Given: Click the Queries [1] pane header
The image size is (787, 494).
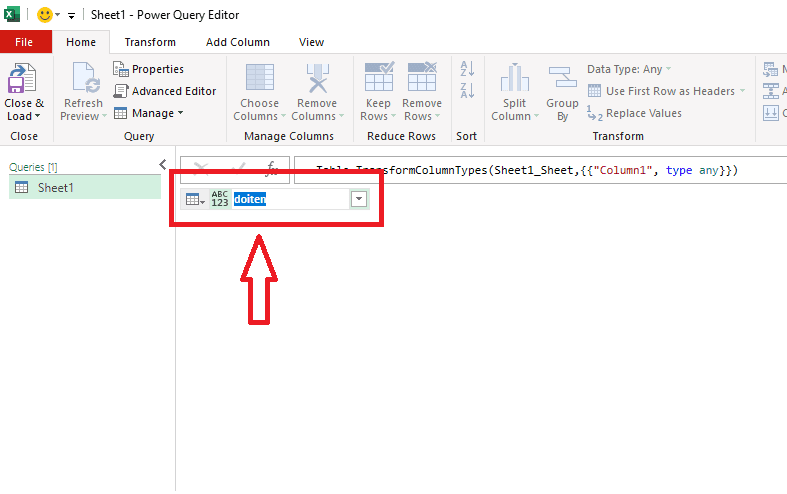Looking at the screenshot, I should point(33,167).
